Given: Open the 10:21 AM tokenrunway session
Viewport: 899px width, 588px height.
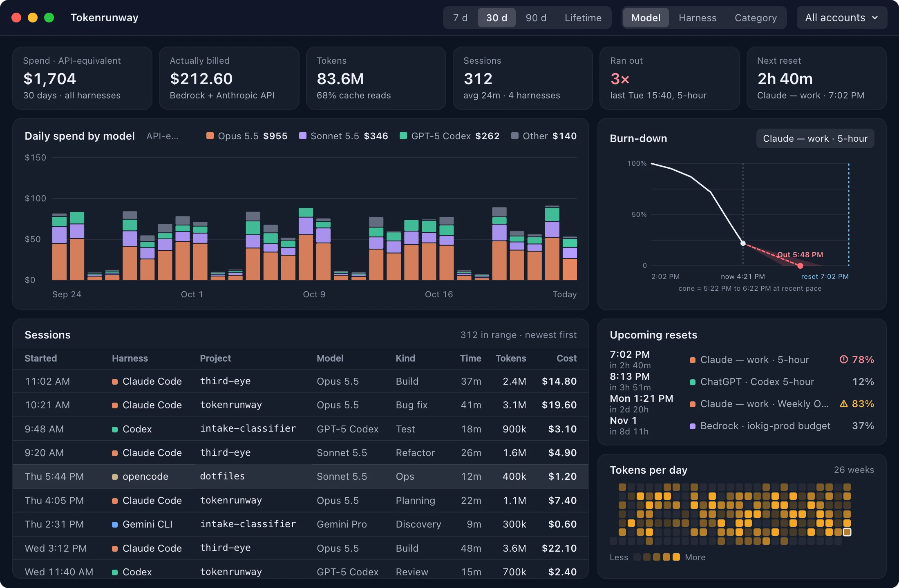Looking at the screenshot, I should pyautogui.click(x=301, y=405).
